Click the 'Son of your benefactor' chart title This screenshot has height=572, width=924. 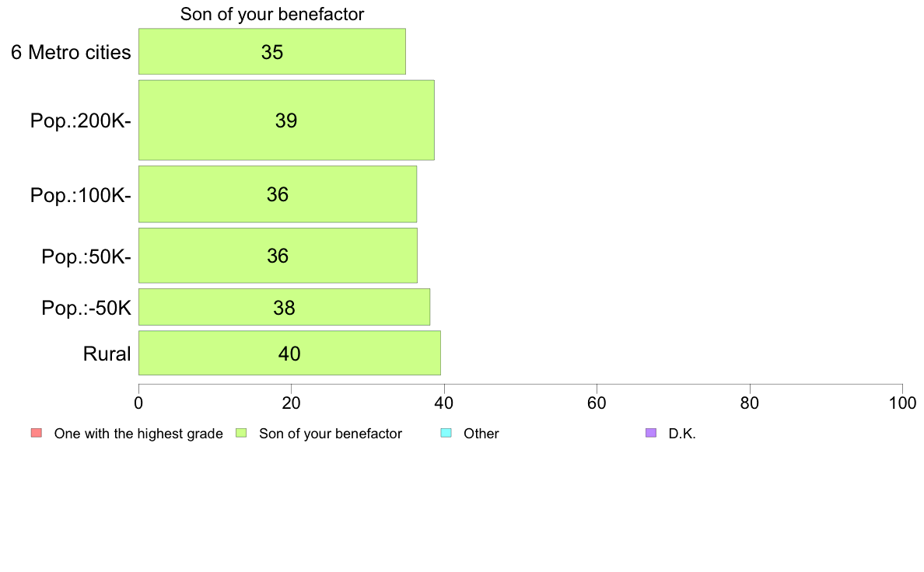coord(272,14)
